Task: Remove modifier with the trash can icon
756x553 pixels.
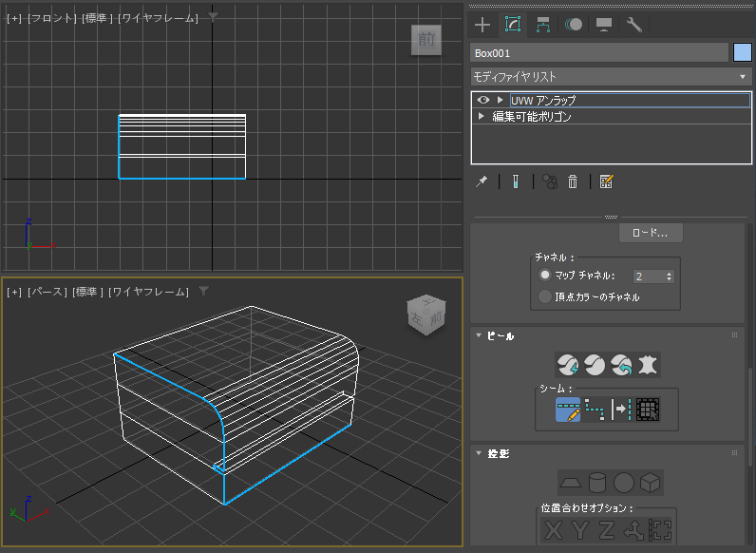Action: (x=573, y=181)
